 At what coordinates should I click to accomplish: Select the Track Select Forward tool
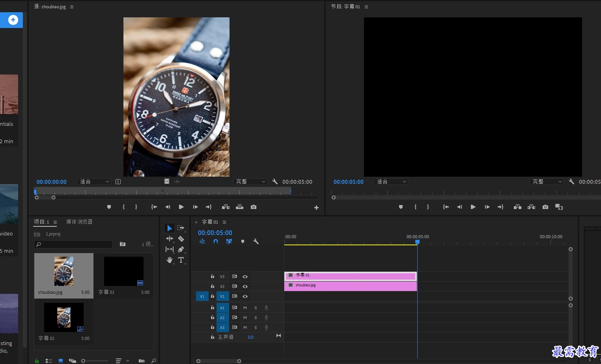tap(181, 228)
